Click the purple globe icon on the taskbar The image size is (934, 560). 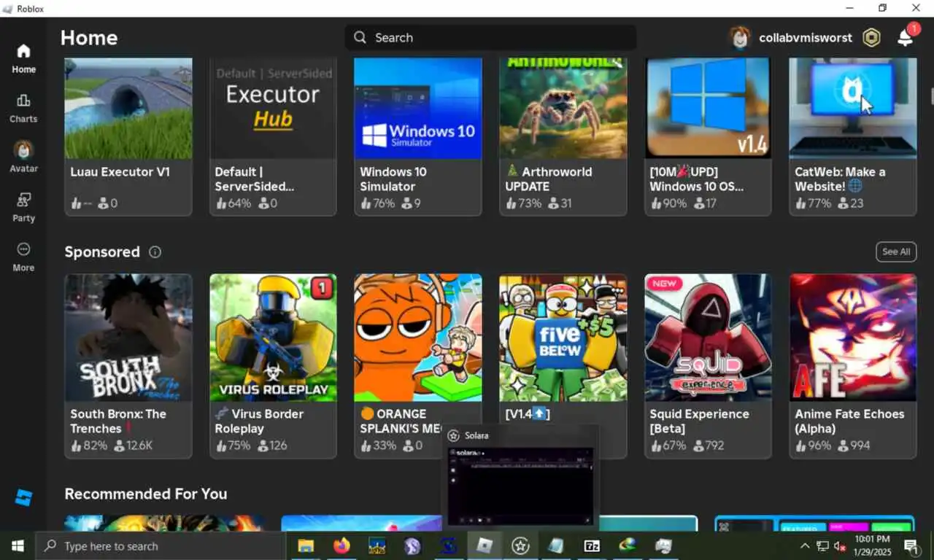click(413, 545)
